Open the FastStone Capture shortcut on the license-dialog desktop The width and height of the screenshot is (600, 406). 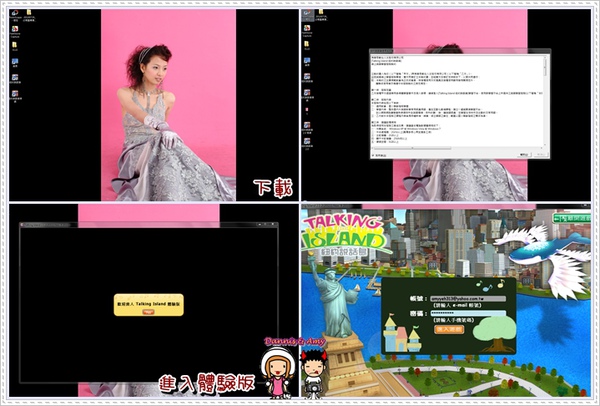click(x=307, y=30)
